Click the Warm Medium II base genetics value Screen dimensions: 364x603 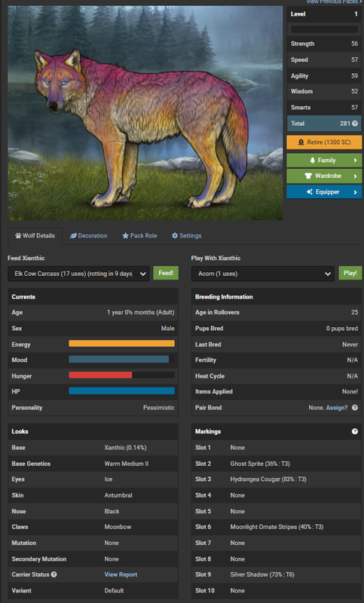click(x=127, y=464)
